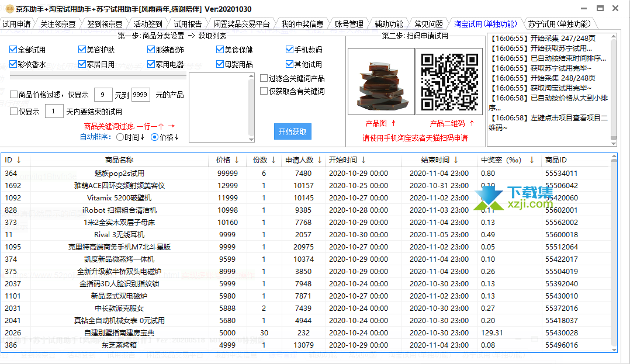Image resolution: width=630 pixels, height=364 pixels.
Task: Open 签到领京豆 tab
Action: pyautogui.click(x=105, y=24)
